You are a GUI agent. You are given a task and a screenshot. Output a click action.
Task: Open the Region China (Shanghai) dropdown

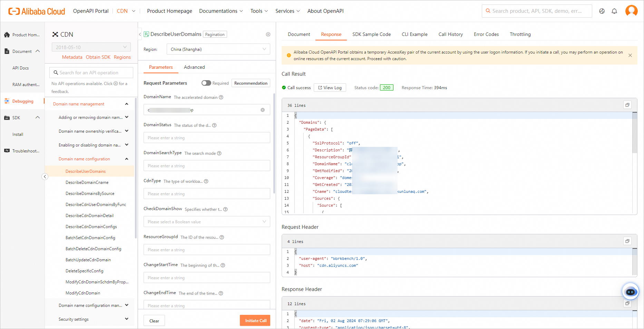218,49
